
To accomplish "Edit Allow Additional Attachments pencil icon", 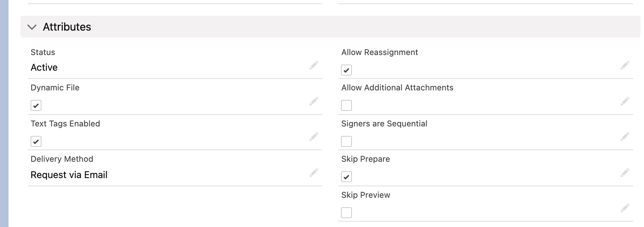I will (x=625, y=101).
